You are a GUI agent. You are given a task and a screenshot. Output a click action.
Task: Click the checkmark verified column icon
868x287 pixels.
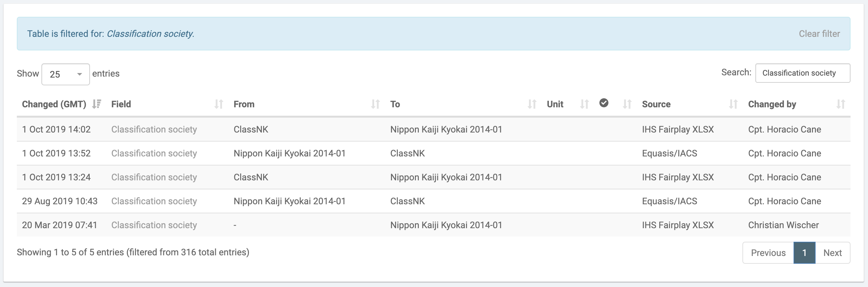[604, 103]
